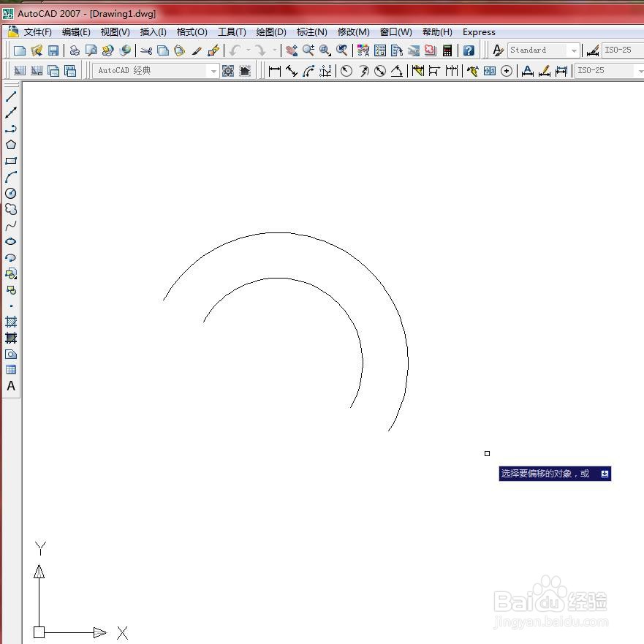Screen dimensions: 644x644
Task: Open the Workspace Settings gear icon
Action: [228, 71]
